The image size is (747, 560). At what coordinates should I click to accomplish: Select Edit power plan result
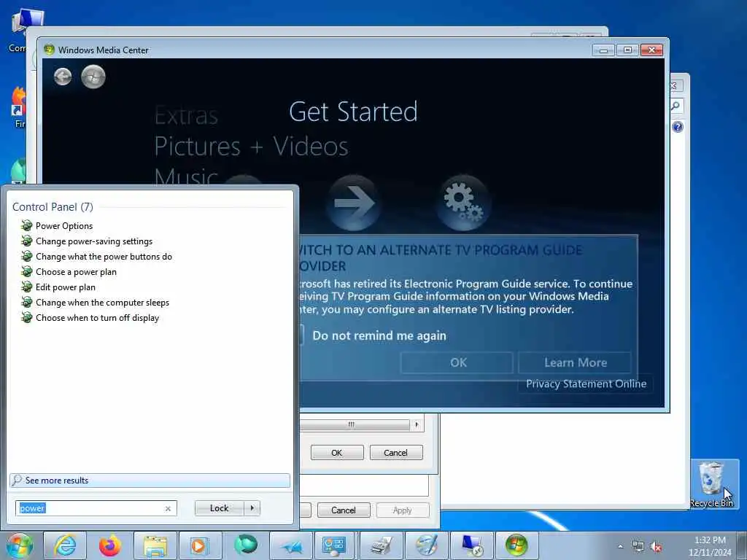65,287
